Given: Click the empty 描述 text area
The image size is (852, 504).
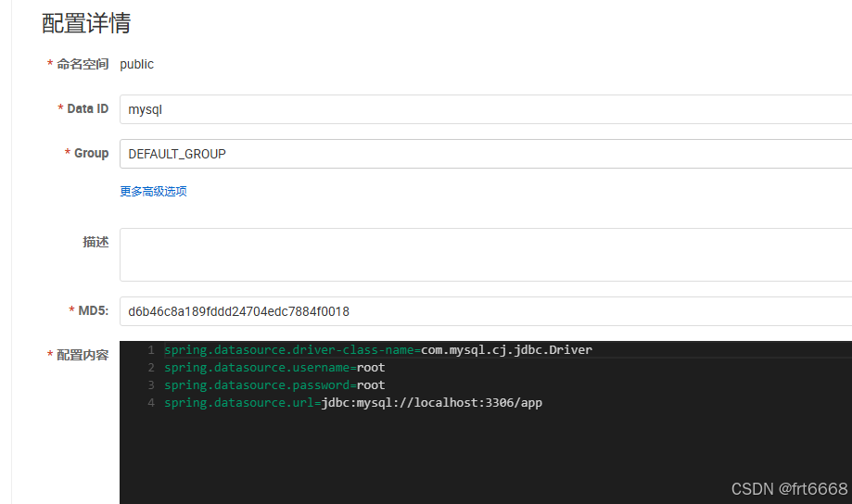Looking at the screenshot, I should 486,255.
